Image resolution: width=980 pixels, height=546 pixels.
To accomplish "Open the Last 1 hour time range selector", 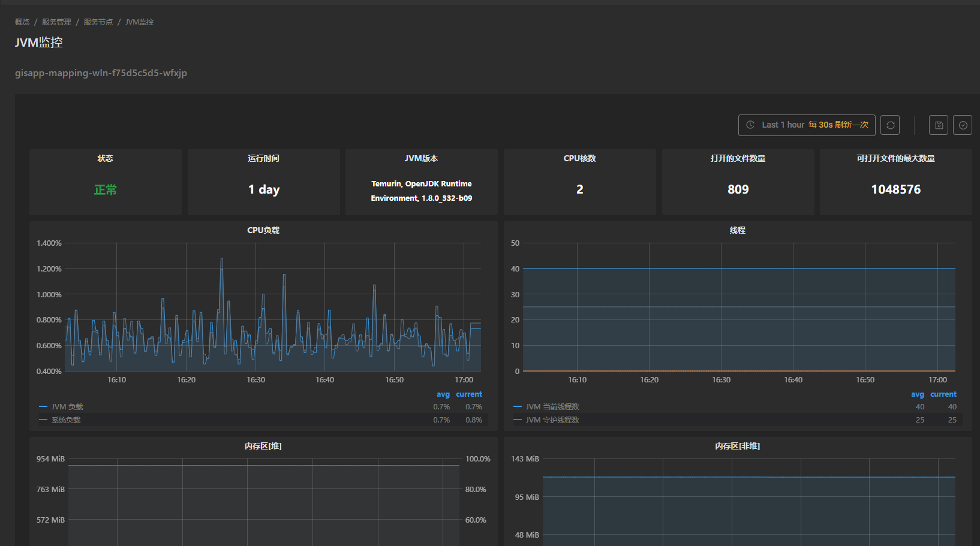I will point(783,125).
